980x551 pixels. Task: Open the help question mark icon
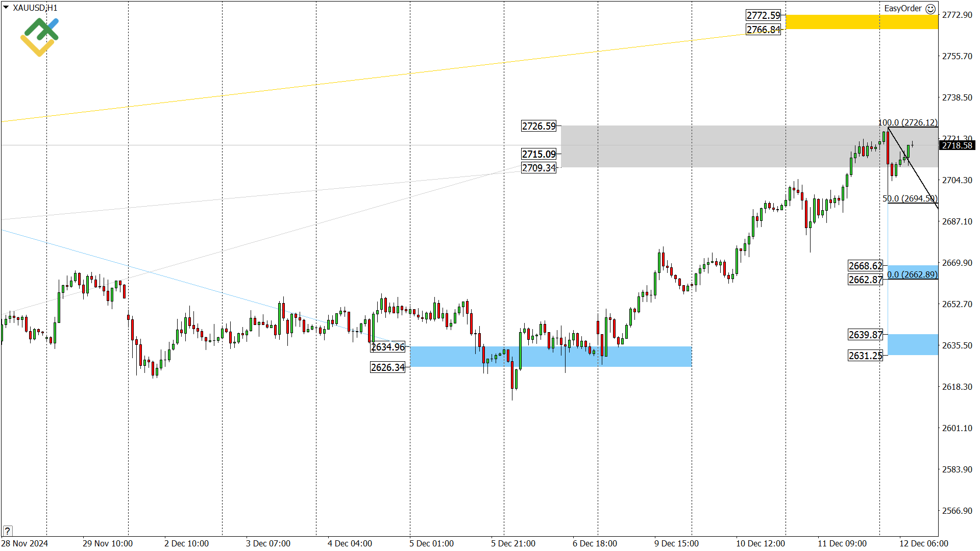pyautogui.click(x=7, y=531)
